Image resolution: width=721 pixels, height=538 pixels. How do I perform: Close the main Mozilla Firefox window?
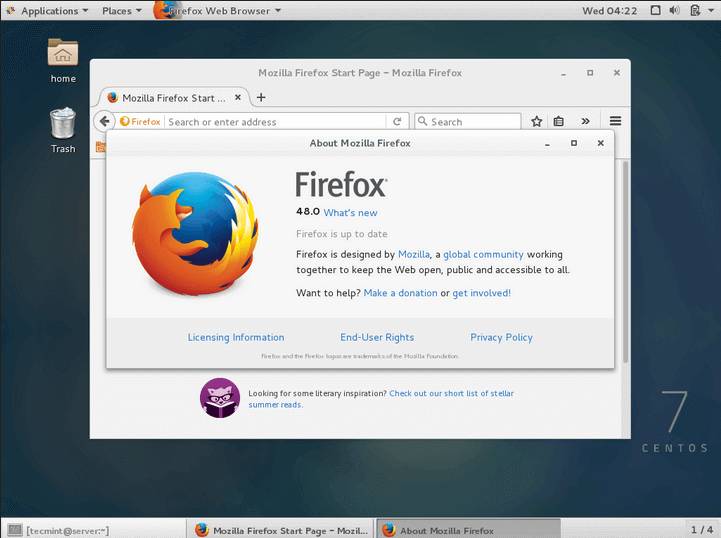click(x=617, y=73)
